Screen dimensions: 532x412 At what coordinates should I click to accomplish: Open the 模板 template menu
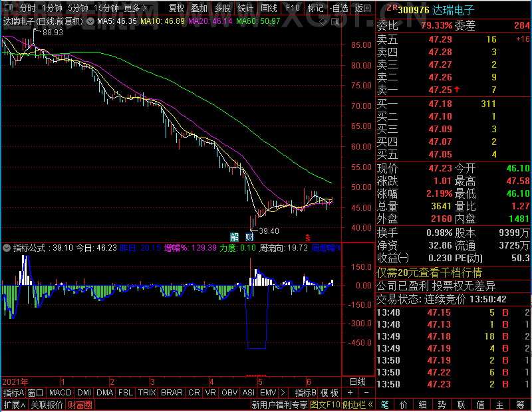click(x=329, y=393)
